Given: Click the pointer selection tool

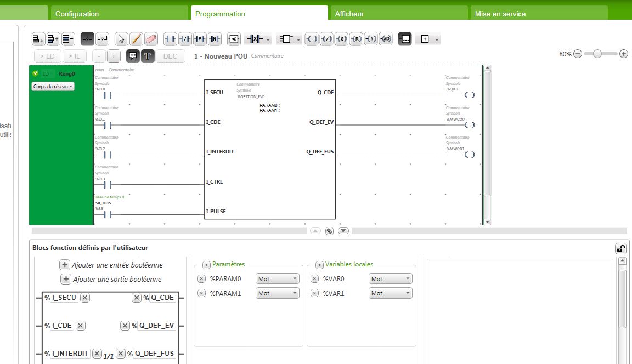Looking at the screenshot, I should pyautogui.click(x=121, y=39).
